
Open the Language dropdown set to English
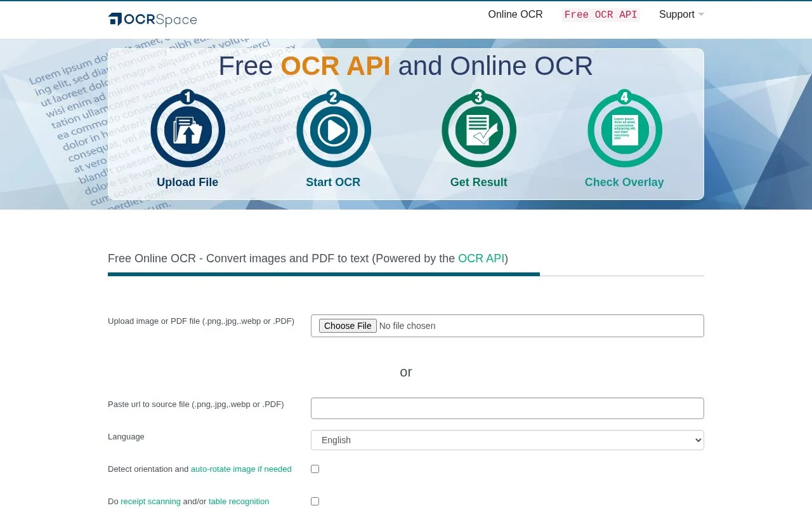507,440
